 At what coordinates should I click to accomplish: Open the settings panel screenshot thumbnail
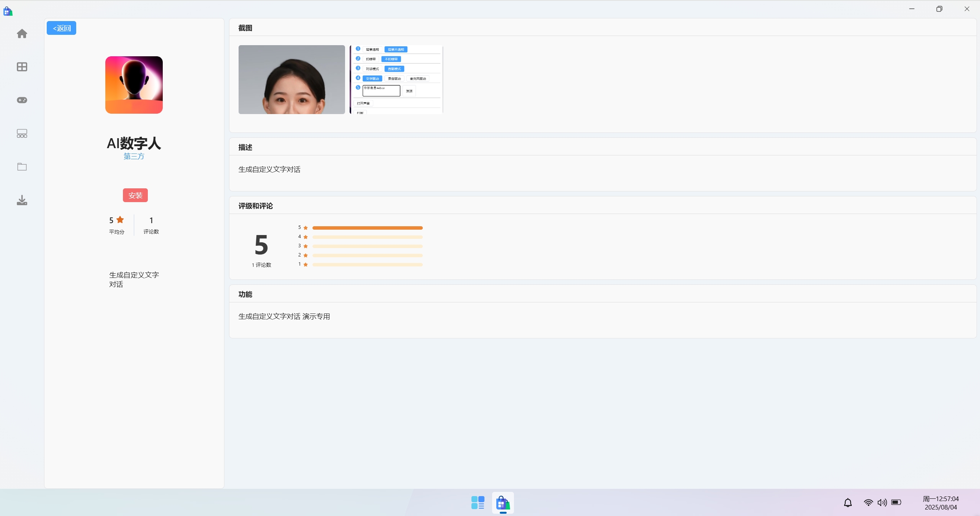click(396, 80)
